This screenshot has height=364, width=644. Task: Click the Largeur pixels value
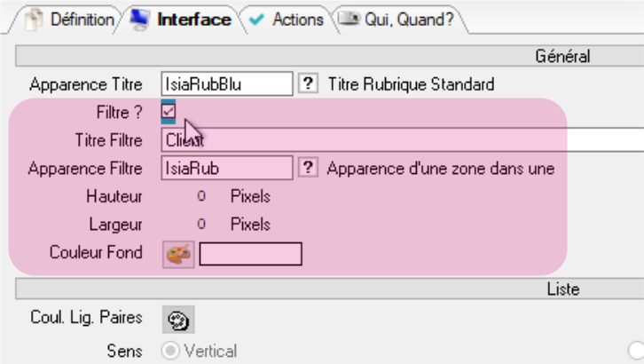pyautogui.click(x=201, y=225)
